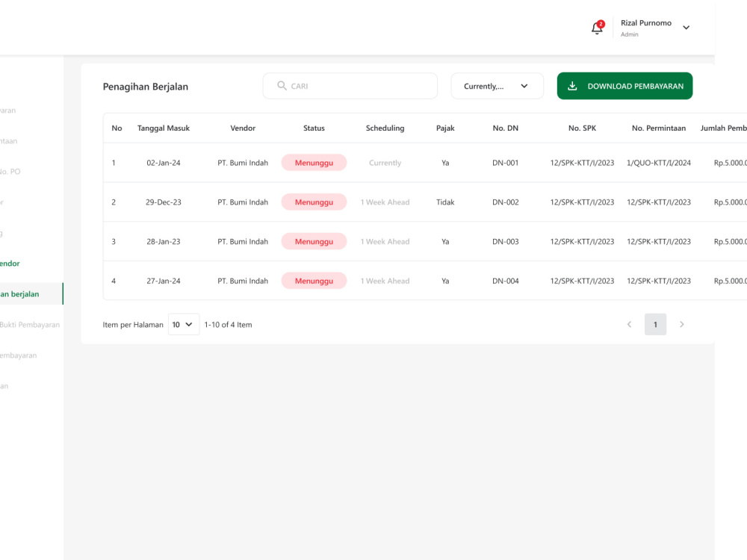Click the Menunggu status badge for DN-003
Viewport: 747px width, 560px height.
314,241
